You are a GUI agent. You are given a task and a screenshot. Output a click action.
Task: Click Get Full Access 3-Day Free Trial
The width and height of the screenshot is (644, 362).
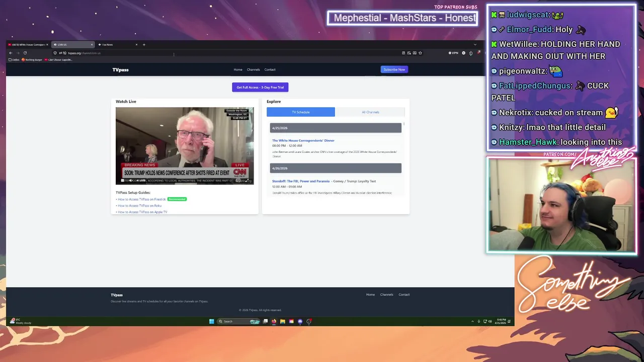[x=260, y=87]
